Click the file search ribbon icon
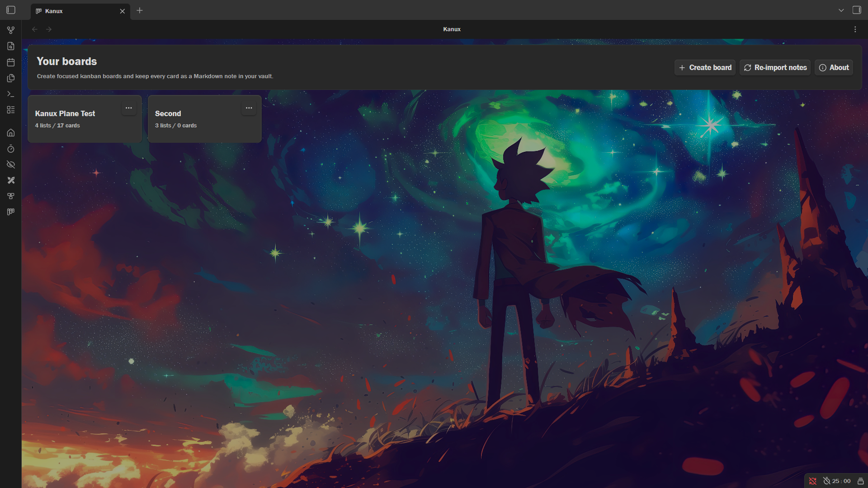The image size is (868, 488). click(x=11, y=46)
